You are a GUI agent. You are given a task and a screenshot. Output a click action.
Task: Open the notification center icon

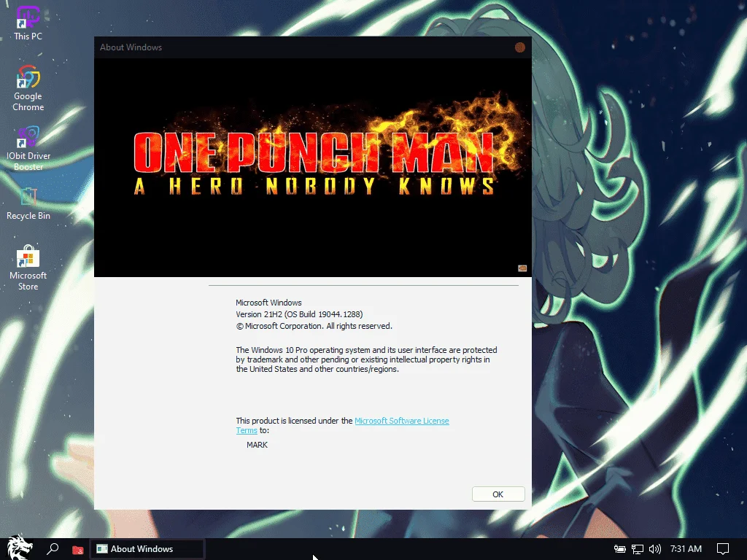click(723, 549)
